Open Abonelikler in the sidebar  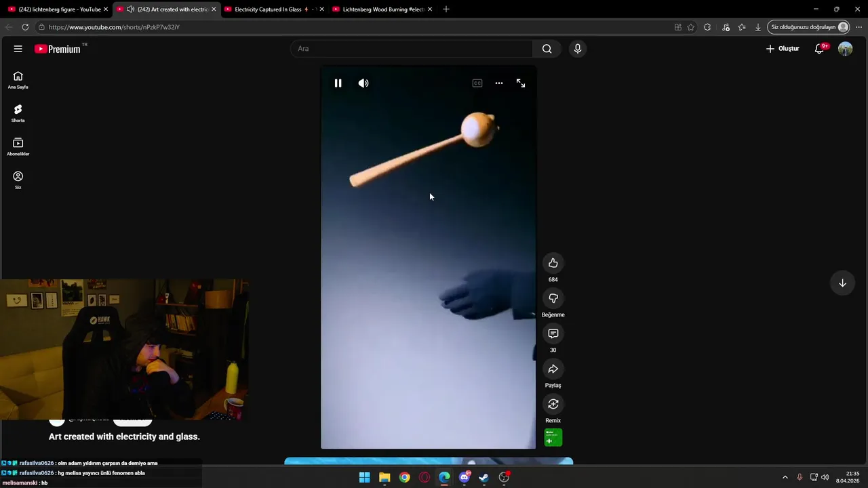[x=18, y=146]
